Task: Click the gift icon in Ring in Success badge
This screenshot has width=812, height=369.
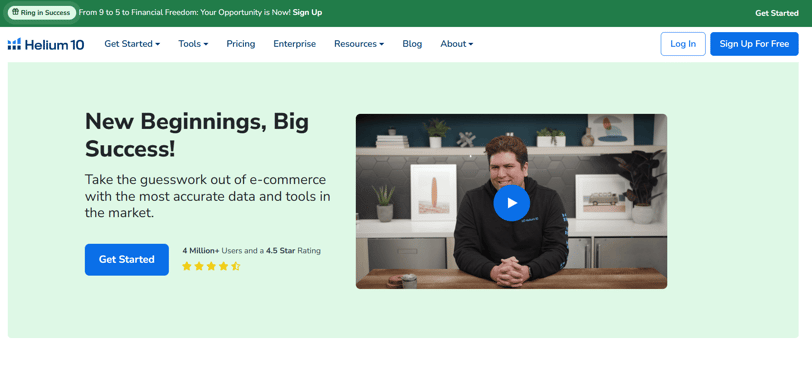Action: tap(16, 12)
